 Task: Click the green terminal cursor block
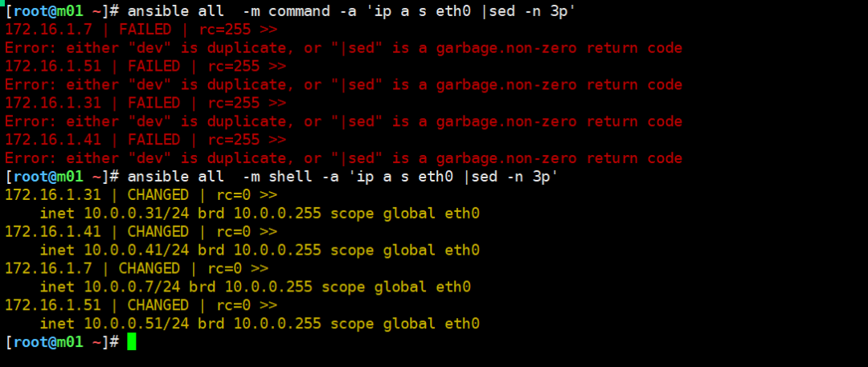tap(132, 341)
